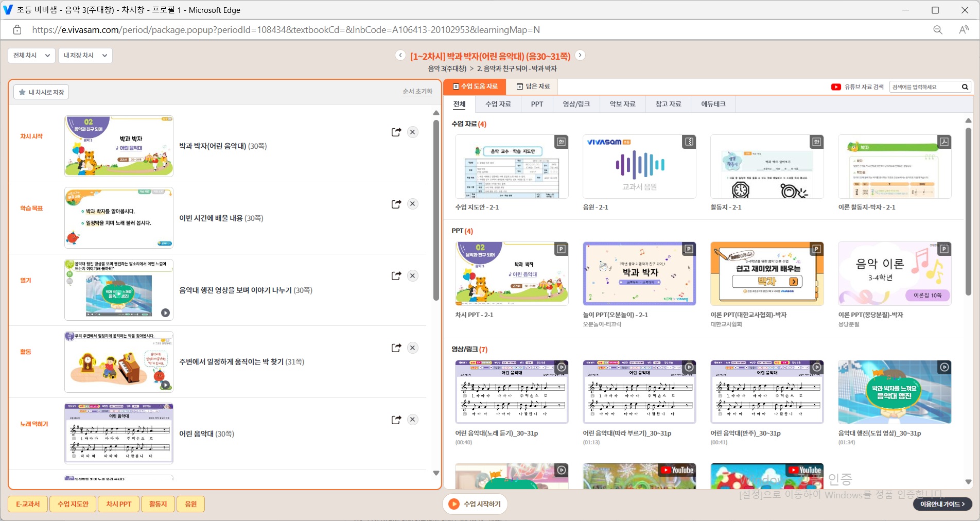The width and height of the screenshot is (980, 521).
Task: Open share icon for 박과 박자(어린 음악대) row
Action: coord(396,132)
